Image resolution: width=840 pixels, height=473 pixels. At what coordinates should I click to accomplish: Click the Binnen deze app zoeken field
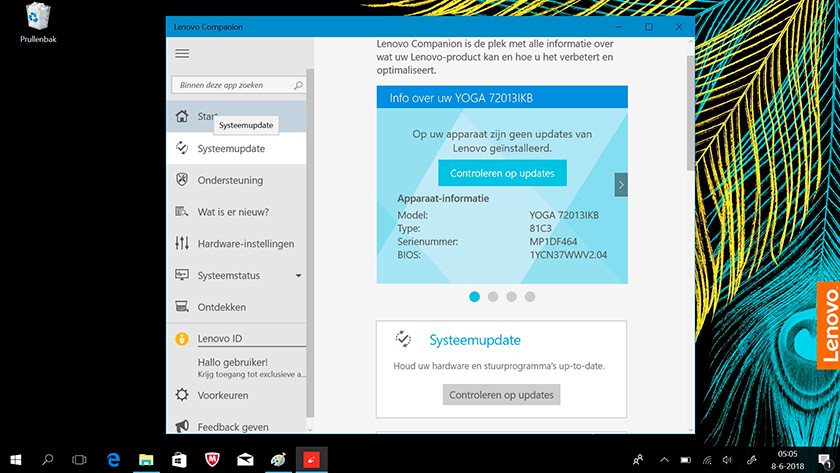coord(232,87)
